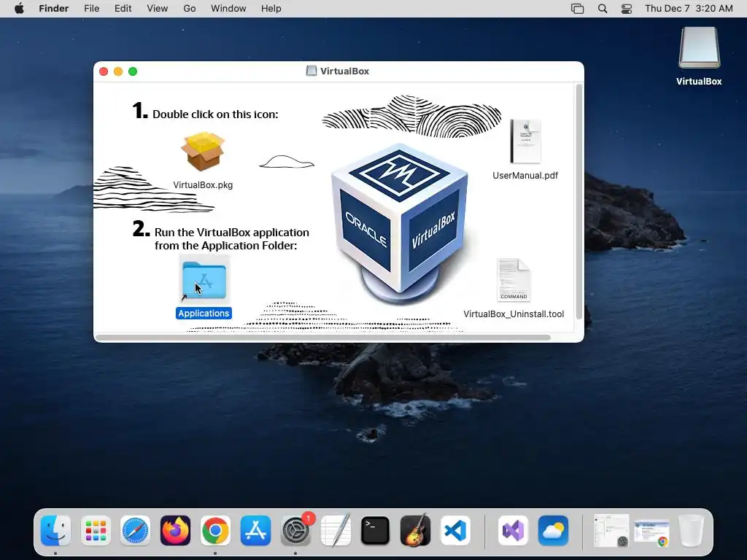Image resolution: width=747 pixels, height=560 pixels.
Task: Open Visual Studio Code from the Dock
Action: 455,531
